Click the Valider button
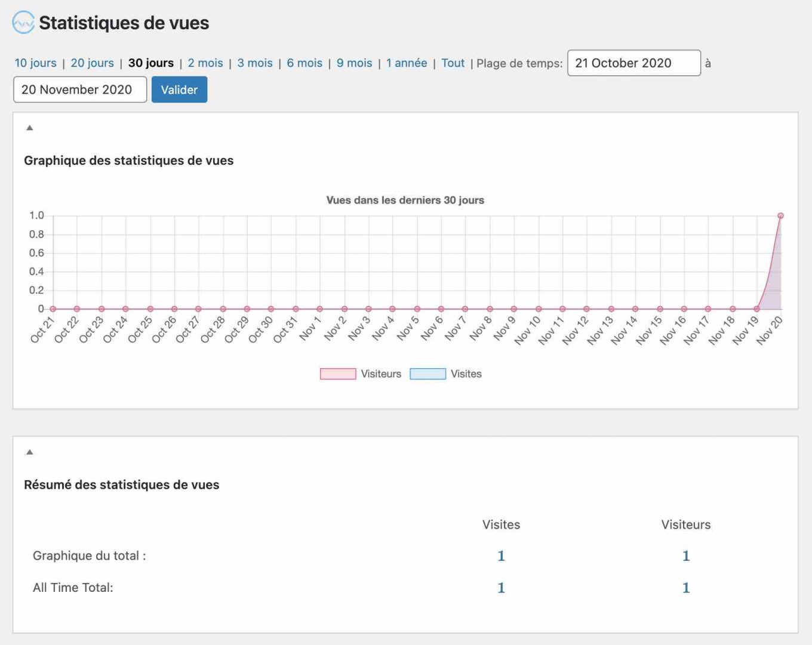Viewport: 812px width, 645px height. [179, 90]
